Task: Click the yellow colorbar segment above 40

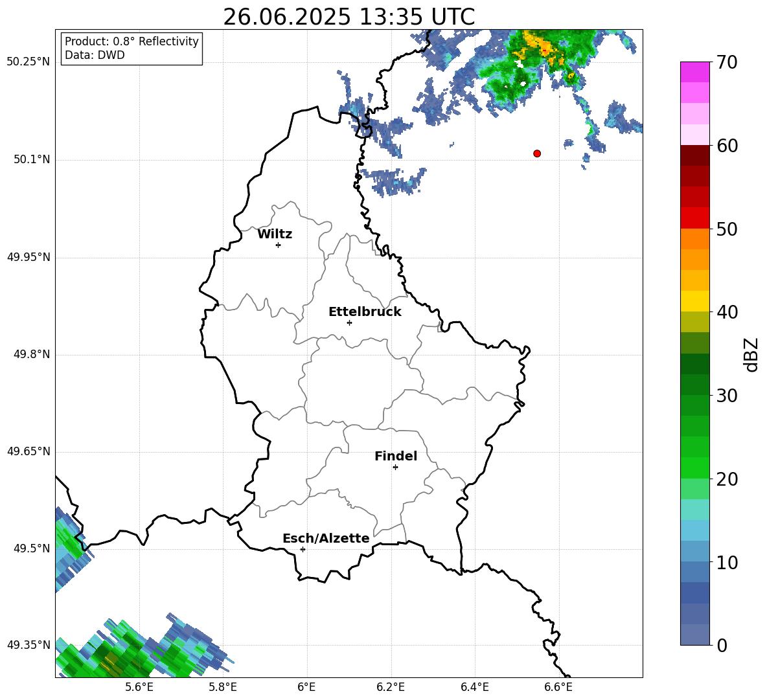Action: coord(695,301)
